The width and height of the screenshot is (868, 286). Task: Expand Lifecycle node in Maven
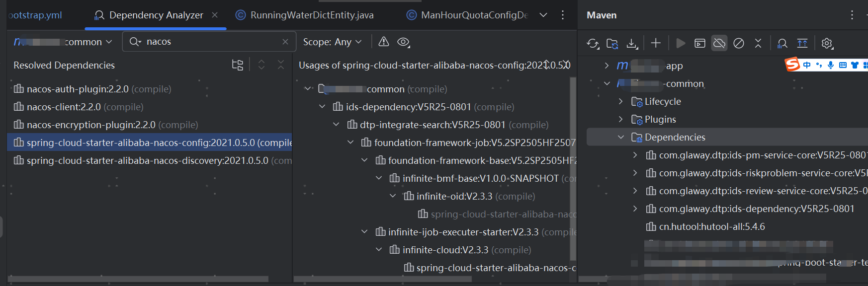tap(620, 101)
